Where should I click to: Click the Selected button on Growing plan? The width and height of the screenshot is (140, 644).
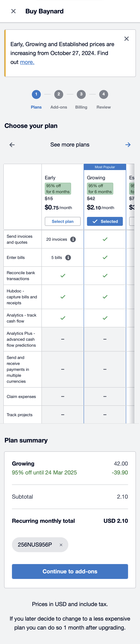(x=105, y=221)
